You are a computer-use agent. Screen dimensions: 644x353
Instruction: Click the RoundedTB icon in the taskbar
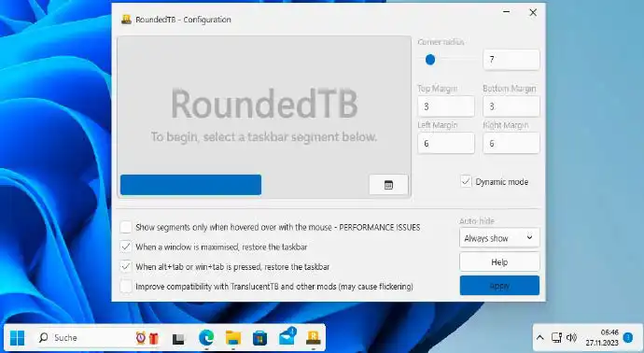pyautogui.click(x=314, y=338)
